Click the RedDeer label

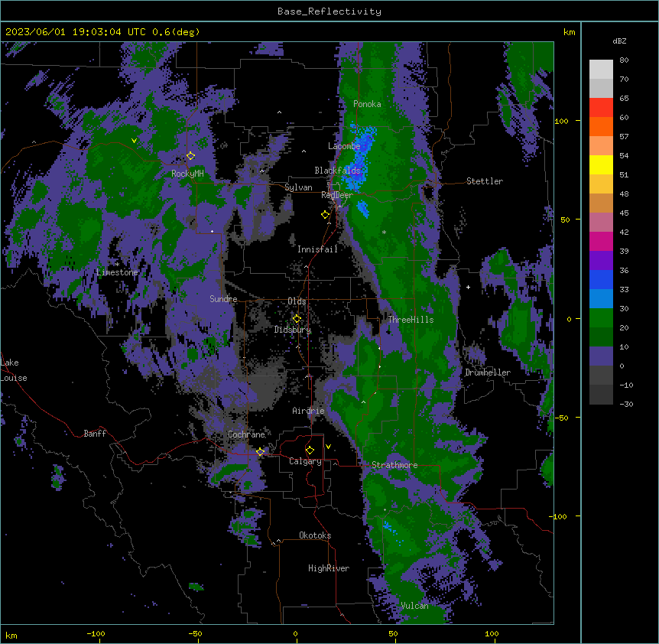coord(337,195)
